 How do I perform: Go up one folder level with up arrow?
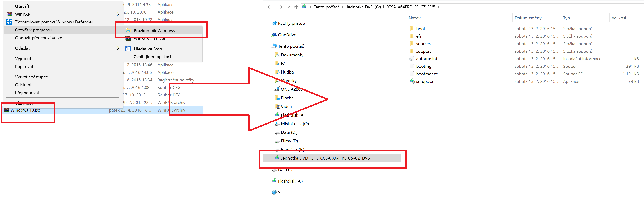[x=296, y=7]
